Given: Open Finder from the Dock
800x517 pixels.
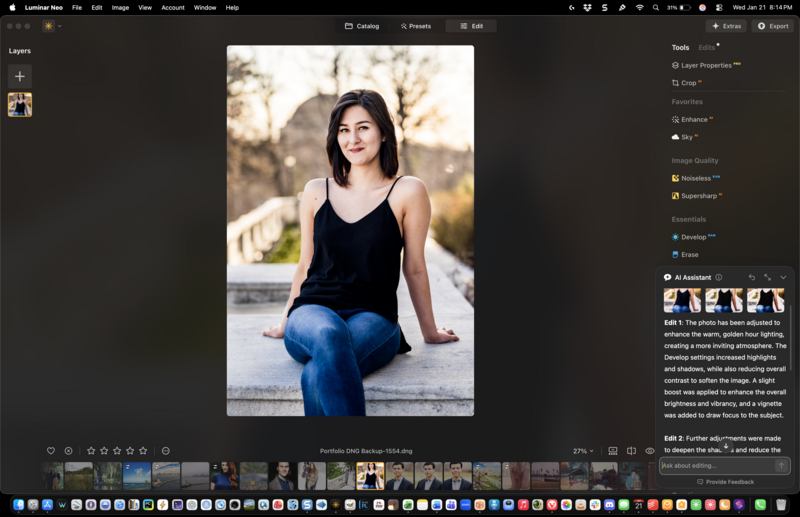Looking at the screenshot, I should coord(19,505).
